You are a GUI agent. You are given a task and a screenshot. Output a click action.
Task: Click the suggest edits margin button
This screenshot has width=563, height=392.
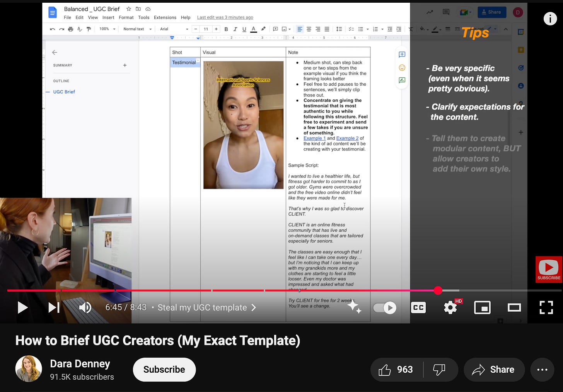(x=402, y=80)
